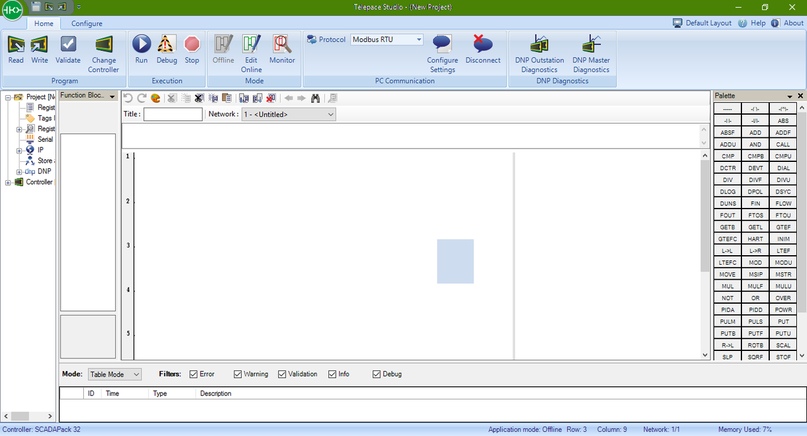Toggle the Info filter checkbox
This screenshot has height=436, width=807.
[x=332, y=374]
